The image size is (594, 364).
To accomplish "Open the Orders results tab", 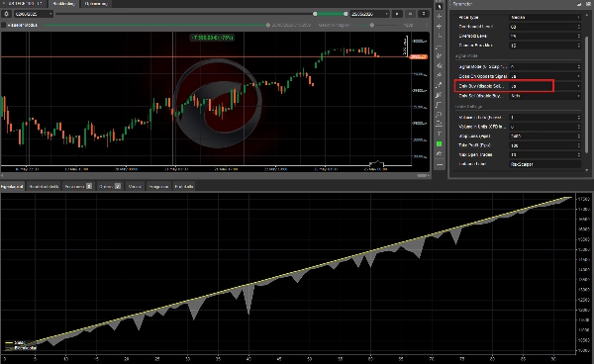I will tap(110, 187).
